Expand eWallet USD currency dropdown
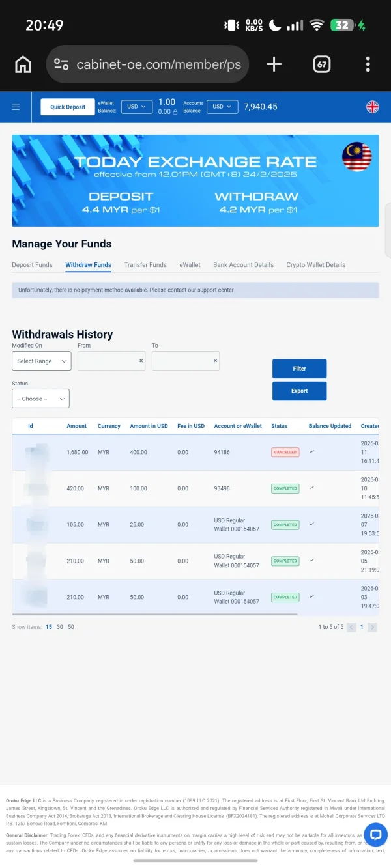The image size is (391, 868). click(x=137, y=107)
